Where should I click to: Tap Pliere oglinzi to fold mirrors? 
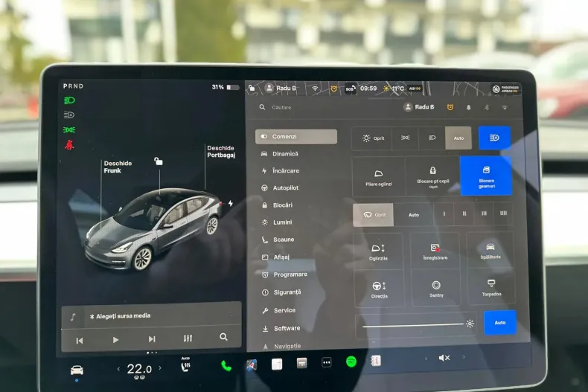coord(378,177)
